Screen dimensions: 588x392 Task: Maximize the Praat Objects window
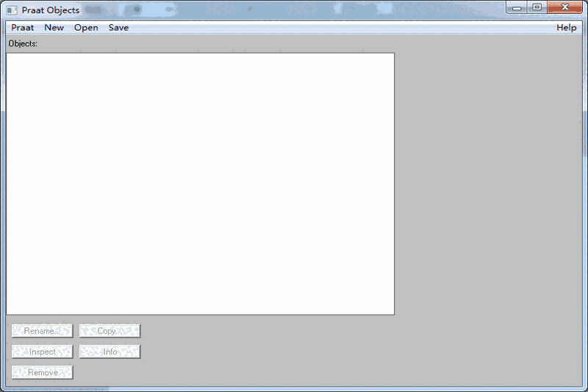537,7
